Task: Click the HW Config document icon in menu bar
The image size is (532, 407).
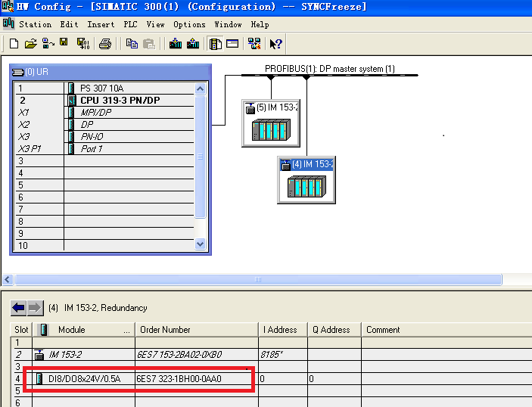Action: [8, 24]
